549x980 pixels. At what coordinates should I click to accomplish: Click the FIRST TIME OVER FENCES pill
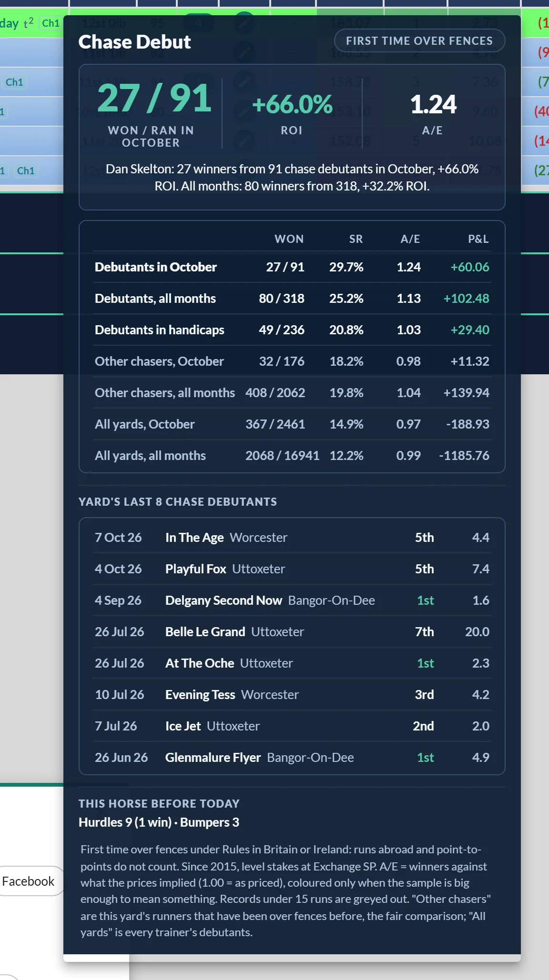[x=419, y=41]
